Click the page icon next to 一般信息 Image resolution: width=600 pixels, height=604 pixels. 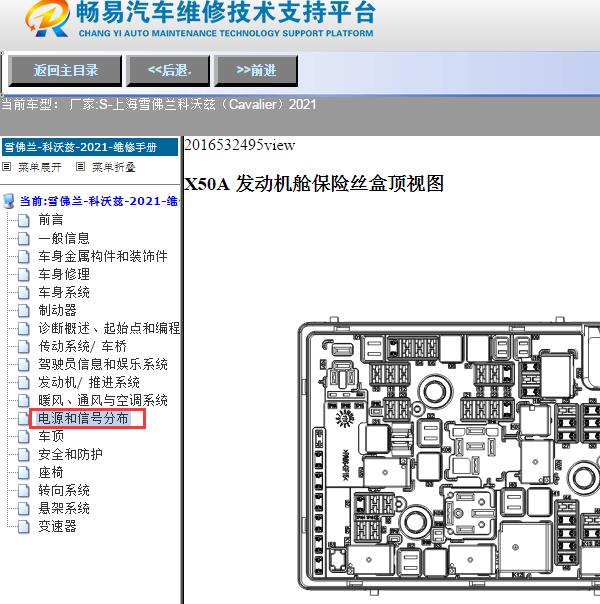[24, 238]
